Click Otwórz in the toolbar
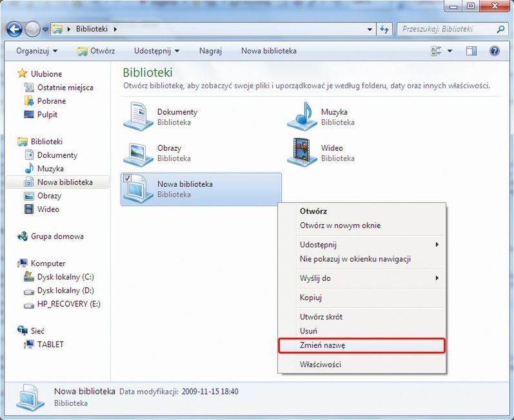Screen dimensions: 514x420 click(x=96, y=51)
